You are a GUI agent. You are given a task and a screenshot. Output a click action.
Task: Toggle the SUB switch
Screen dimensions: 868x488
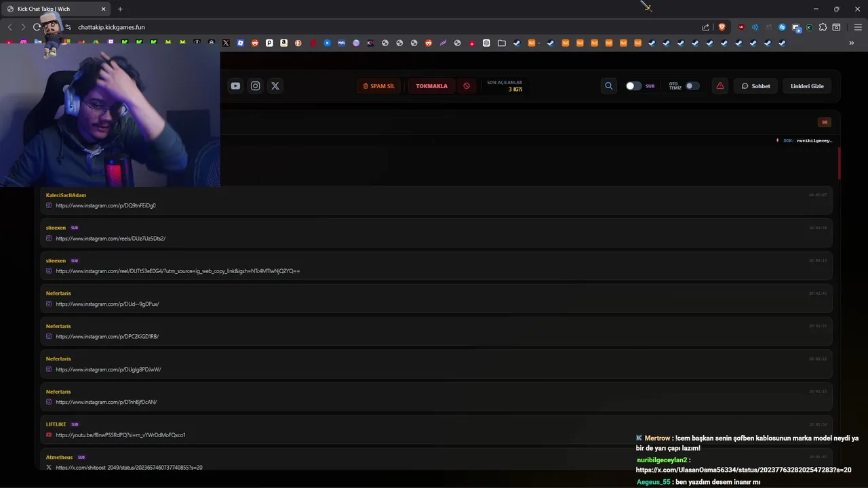pos(633,86)
